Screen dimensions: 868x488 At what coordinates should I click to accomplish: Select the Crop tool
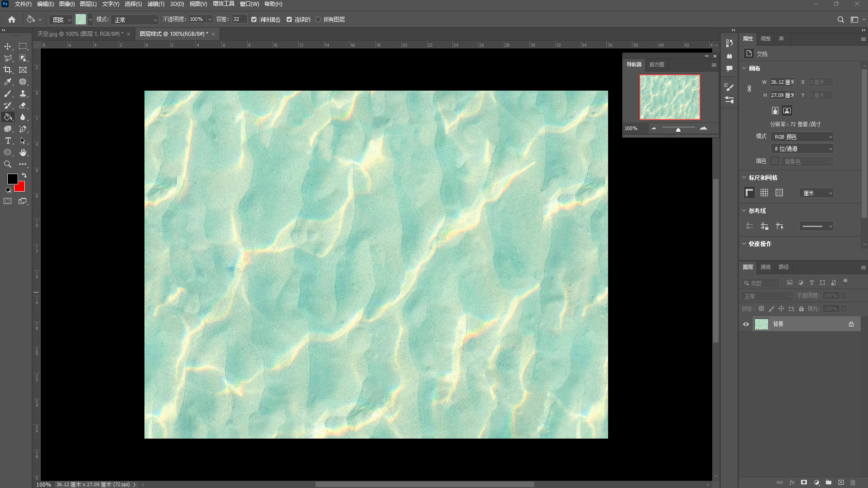(x=8, y=70)
